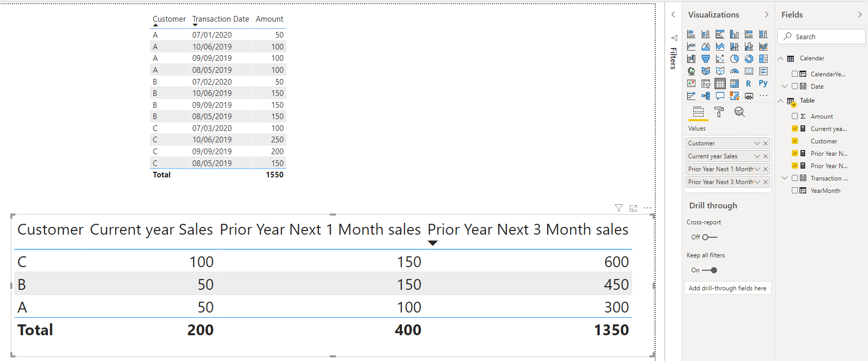The width and height of the screenshot is (868, 361).
Task: Collapse the Table group in Fields
Action: [x=780, y=101]
